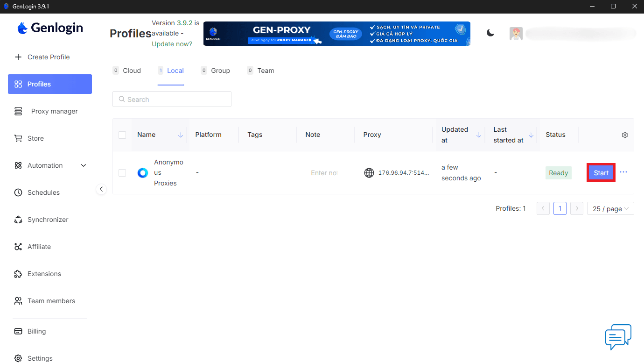
Task: Open the support chat bubble
Action: [618, 337]
